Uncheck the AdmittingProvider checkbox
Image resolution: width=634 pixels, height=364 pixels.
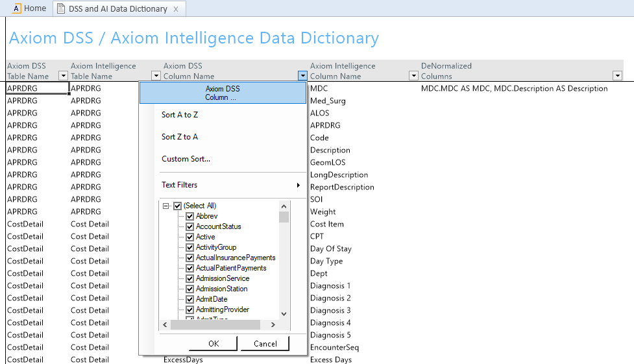(189, 309)
